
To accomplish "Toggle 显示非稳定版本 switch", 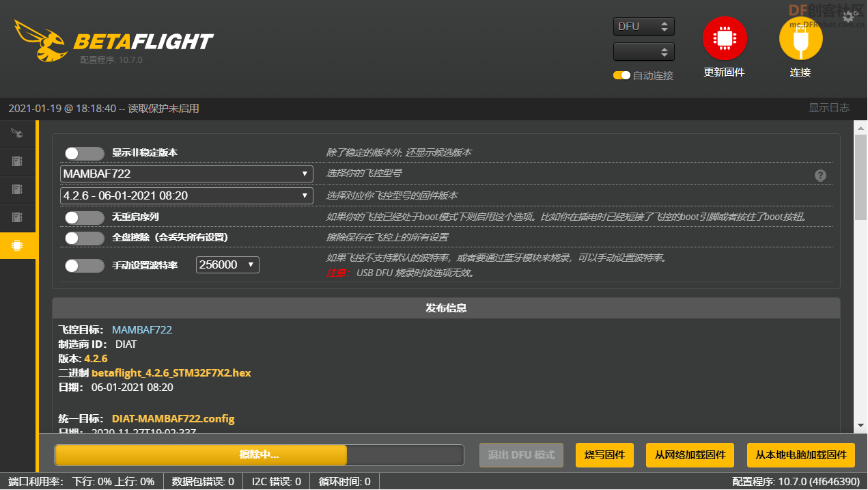I will click(x=85, y=153).
